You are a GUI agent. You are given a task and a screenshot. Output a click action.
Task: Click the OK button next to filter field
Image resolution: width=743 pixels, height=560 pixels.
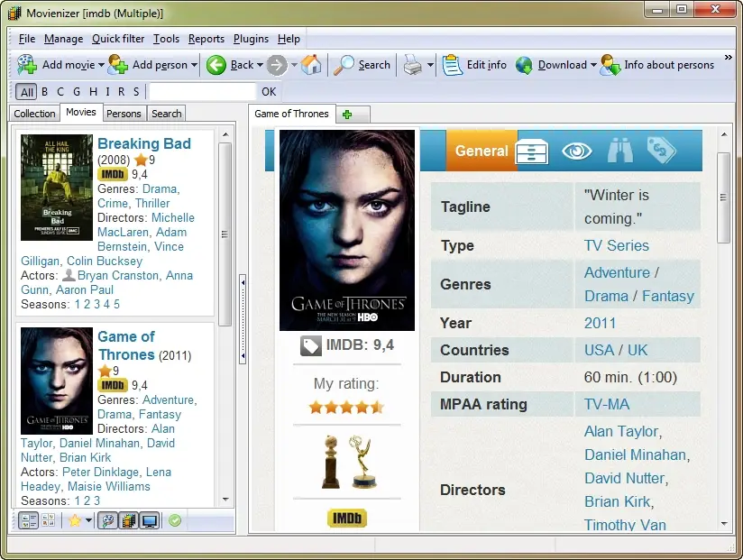(269, 92)
